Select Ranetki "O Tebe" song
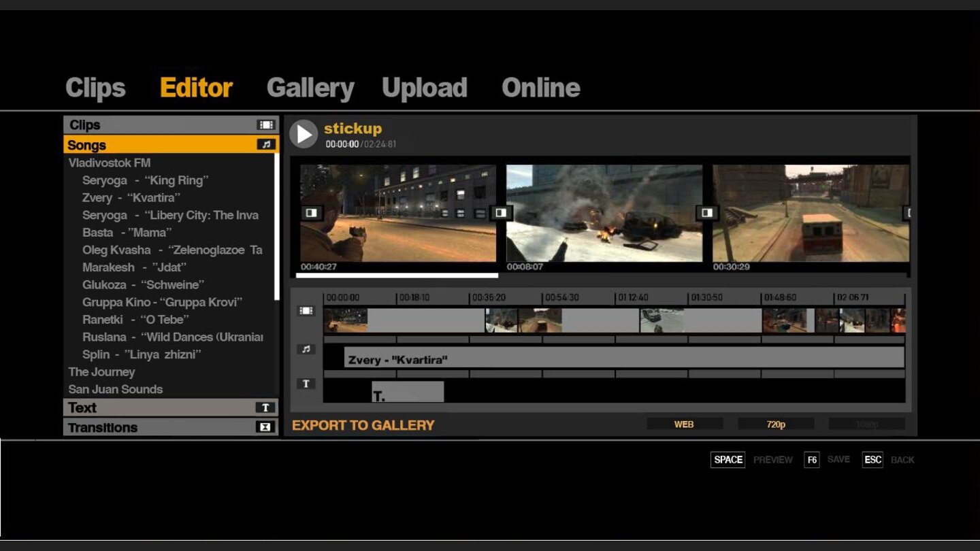 coord(135,319)
